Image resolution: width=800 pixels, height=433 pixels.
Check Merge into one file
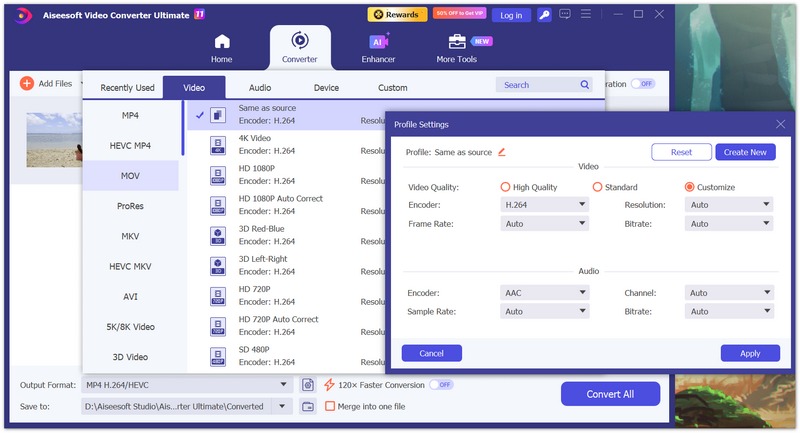pyautogui.click(x=330, y=406)
